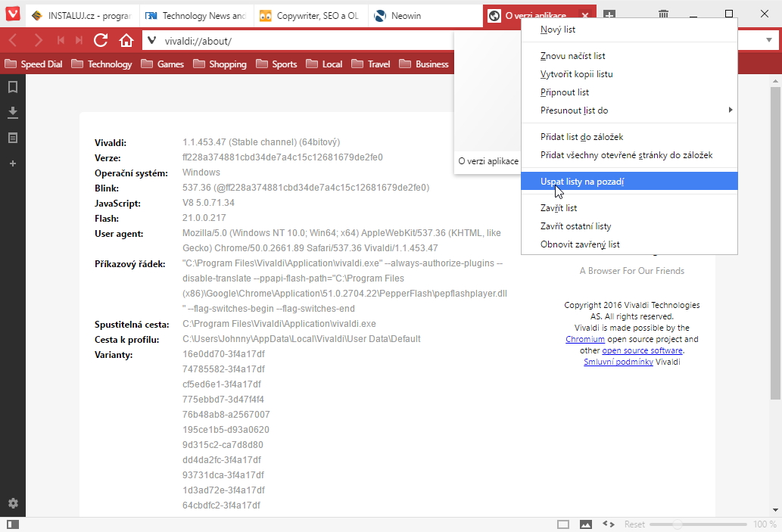This screenshot has width=782, height=532.
Task: Click the O verzi aplikace tab preview thumbnail
Action: coord(488,103)
